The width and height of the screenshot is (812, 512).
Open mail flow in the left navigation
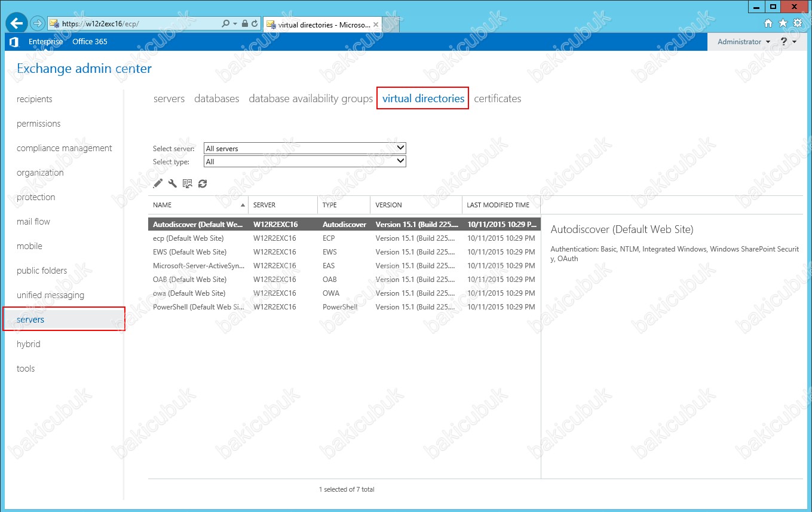pos(33,222)
